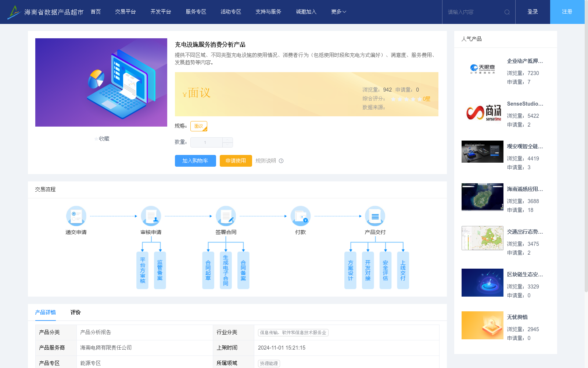Click 上线交付 sub-step box
This screenshot has height=368, width=588.
coord(403,270)
